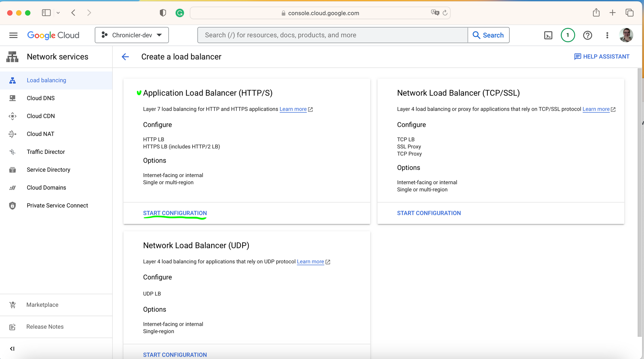Click the notifications badge showing 1
644x359 pixels.
pyautogui.click(x=568, y=35)
